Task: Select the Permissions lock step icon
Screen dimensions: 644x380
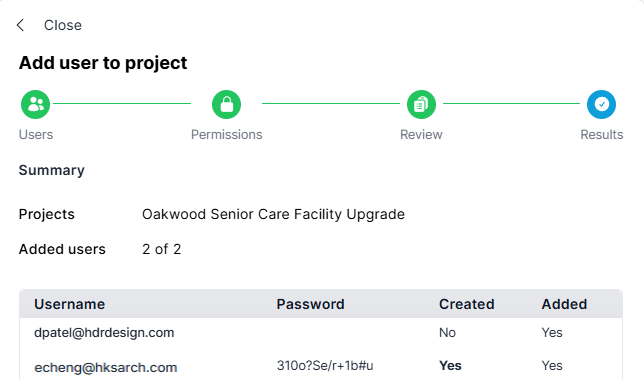Action: (x=226, y=104)
